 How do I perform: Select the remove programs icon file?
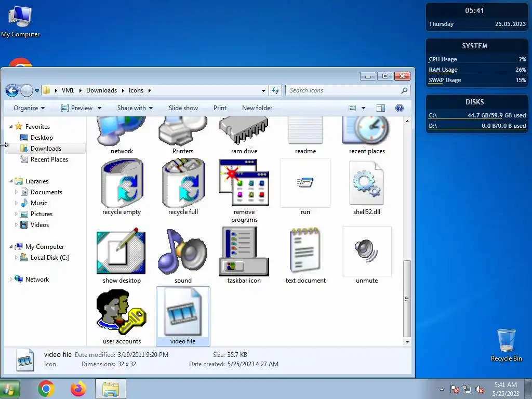[x=244, y=191]
